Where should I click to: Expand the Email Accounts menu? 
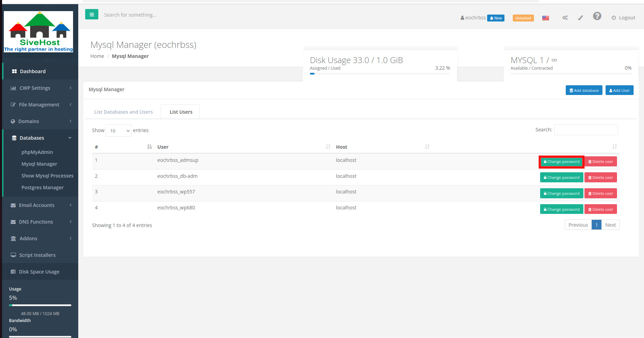pos(40,205)
